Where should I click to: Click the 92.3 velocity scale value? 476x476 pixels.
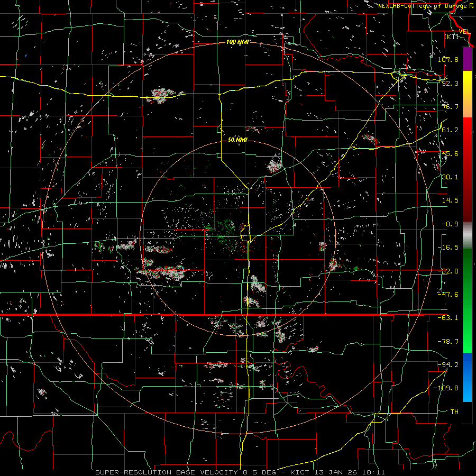pos(450,83)
